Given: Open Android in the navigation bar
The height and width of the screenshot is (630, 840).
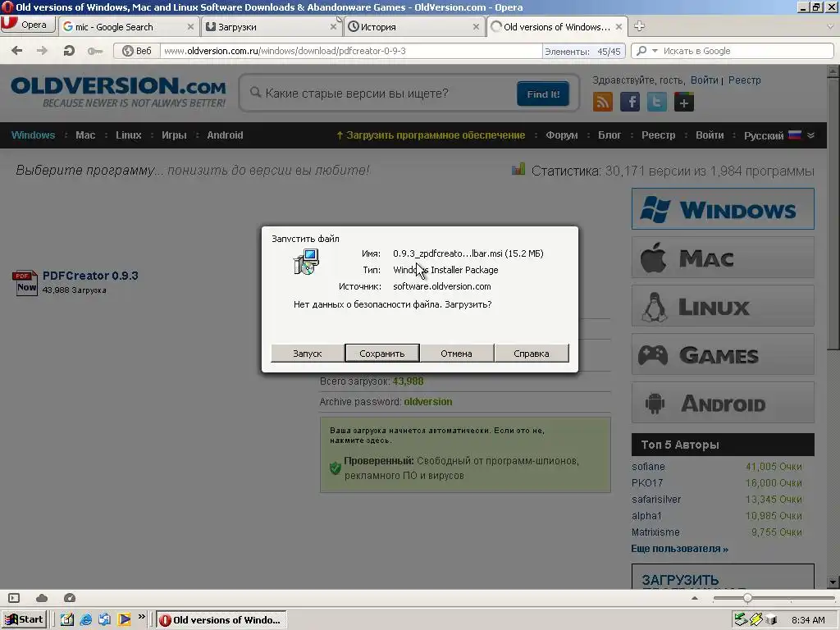Looking at the screenshot, I should [x=225, y=135].
